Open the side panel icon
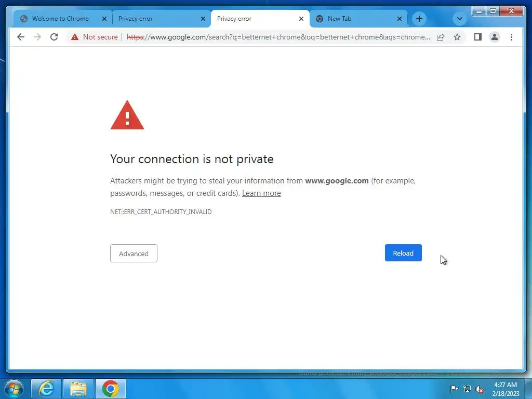Screen dimensions: 532x399 pyautogui.click(x=478, y=37)
